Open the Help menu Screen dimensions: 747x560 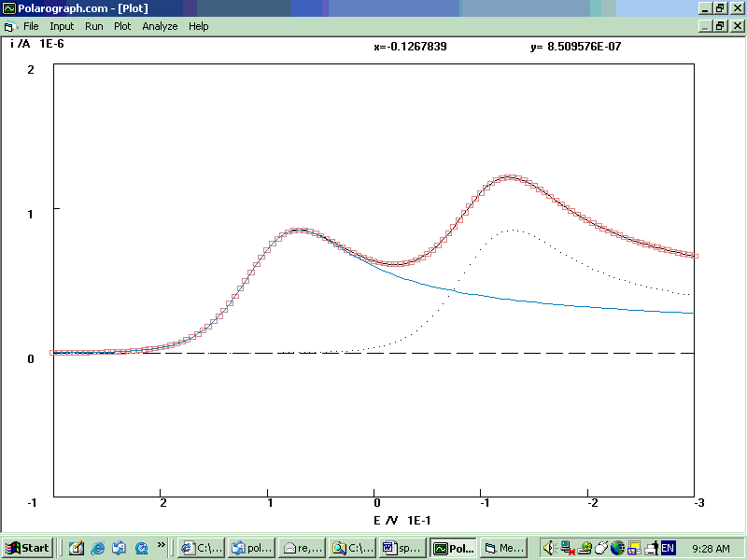pyautogui.click(x=198, y=26)
